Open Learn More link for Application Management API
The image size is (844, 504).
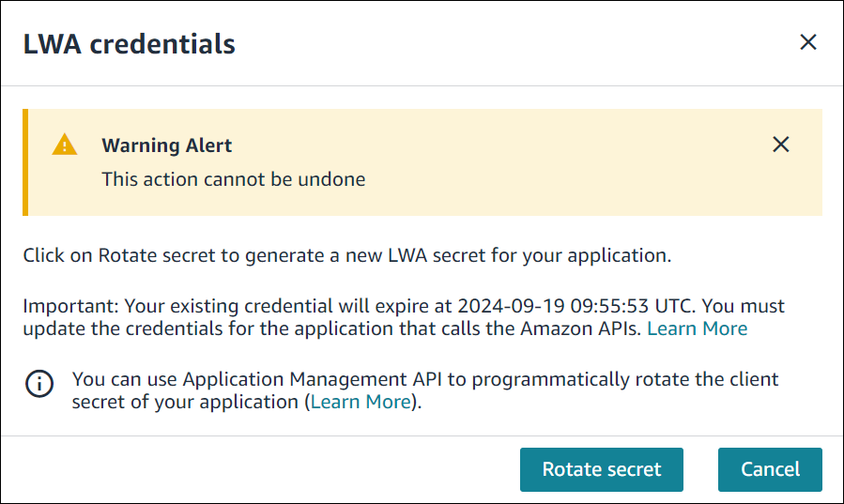(x=361, y=402)
